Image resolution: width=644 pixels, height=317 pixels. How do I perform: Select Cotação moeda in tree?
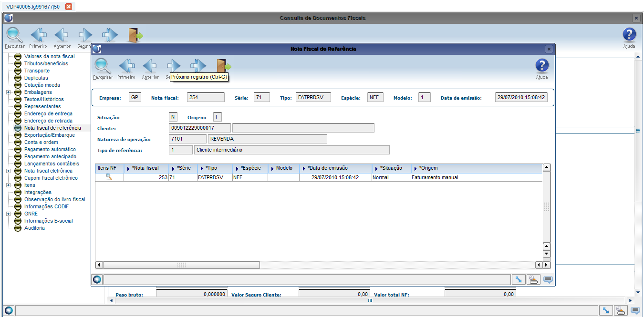[x=42, y=85]
